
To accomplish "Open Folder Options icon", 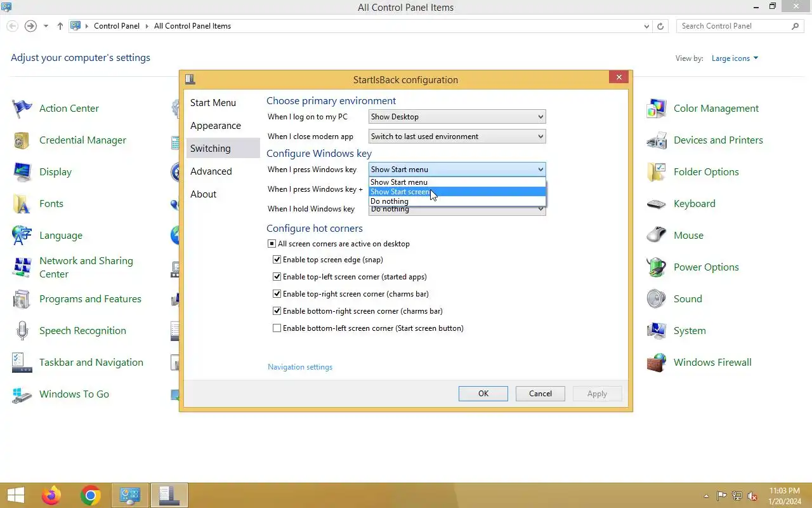I will tap(657, 172).
